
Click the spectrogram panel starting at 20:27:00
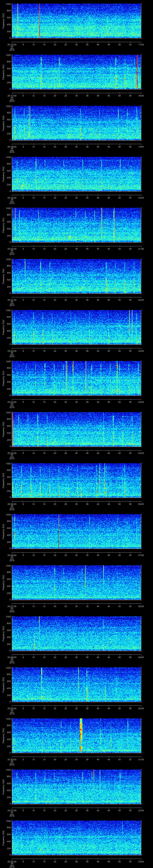pos(76,582)
